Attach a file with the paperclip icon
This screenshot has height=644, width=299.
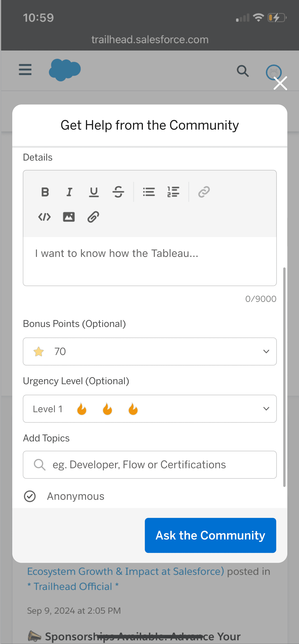[93, 217]
